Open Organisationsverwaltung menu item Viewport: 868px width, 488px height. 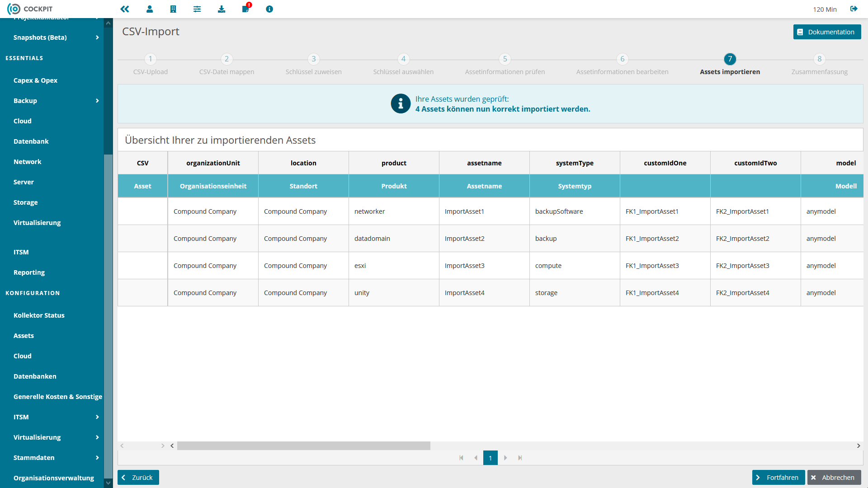[x=53, y=478]
